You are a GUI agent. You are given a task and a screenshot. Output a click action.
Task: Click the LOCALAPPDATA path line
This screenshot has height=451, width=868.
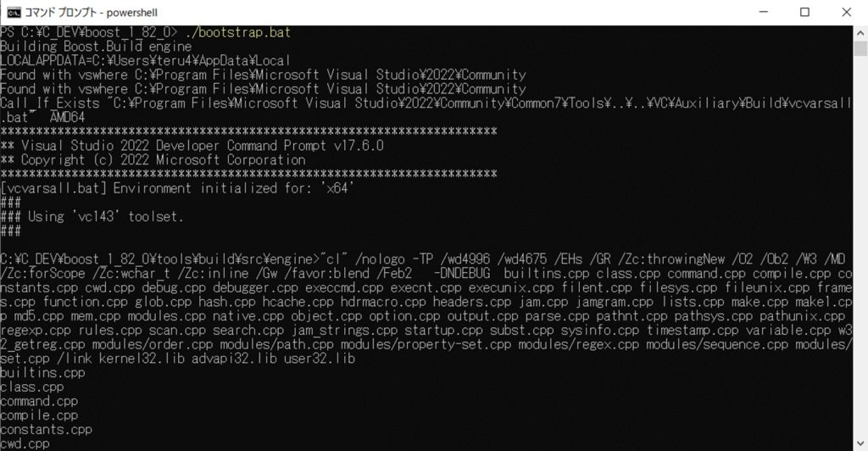145,61
